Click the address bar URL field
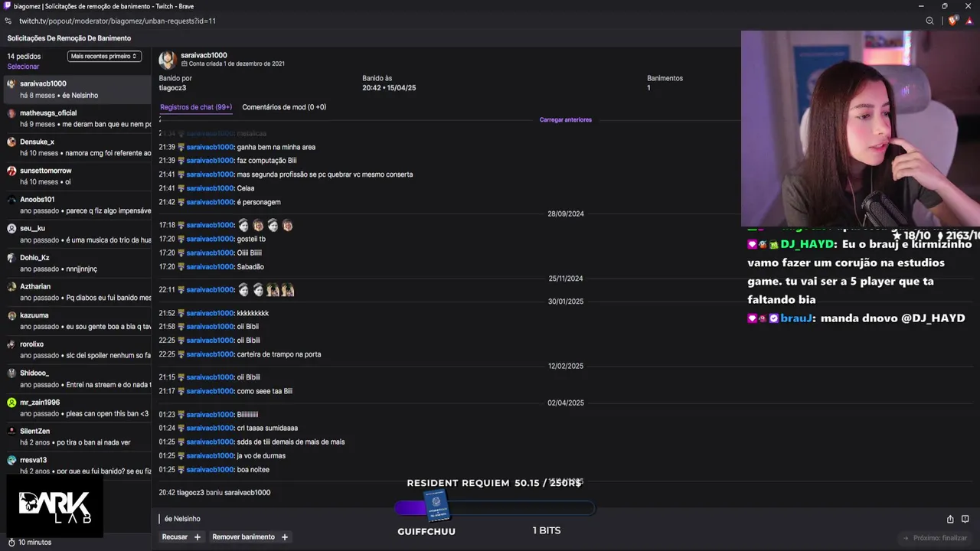The width and height of the screenshot is (980, 551). click(117, 21)
